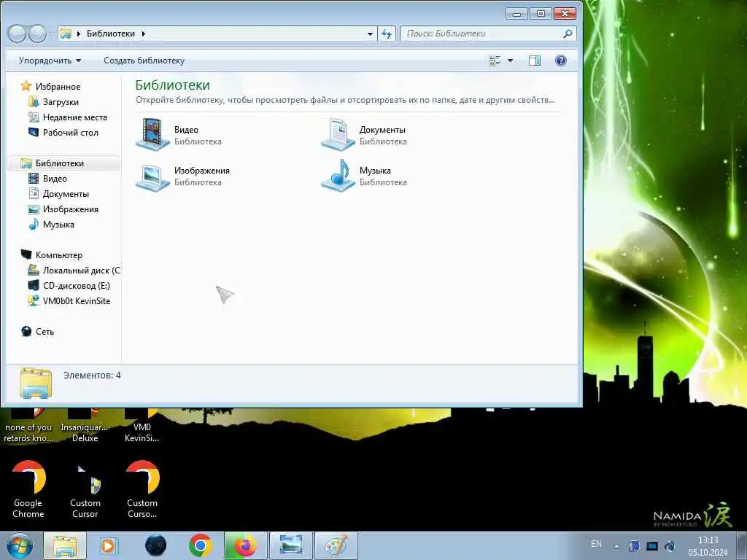Select Локальный диск (C:) in sidebar
Viewport: 747px width, 560px height.
point(74,271)
